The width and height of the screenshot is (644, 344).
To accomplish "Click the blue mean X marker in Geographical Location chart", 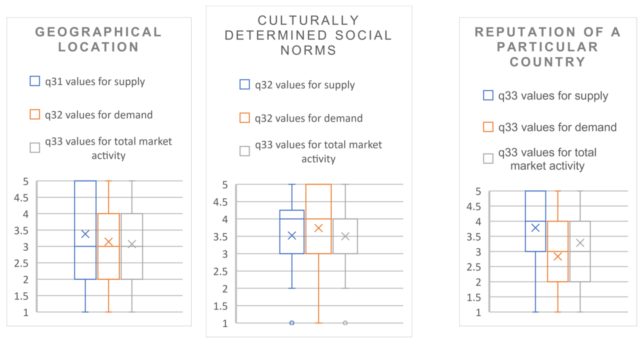I will tap(85, 234).
